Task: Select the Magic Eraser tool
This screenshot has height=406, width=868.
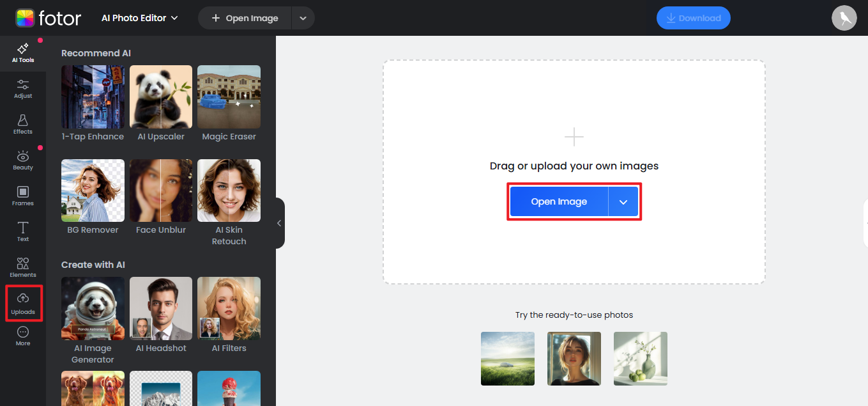Action: coord(229,104)
